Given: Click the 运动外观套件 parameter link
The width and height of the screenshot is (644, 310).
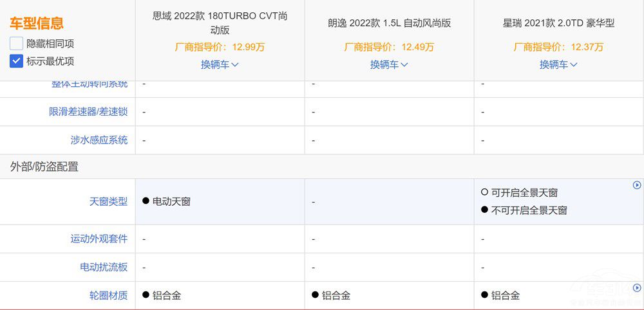Looking at the screenshot, I should [99, 239].
